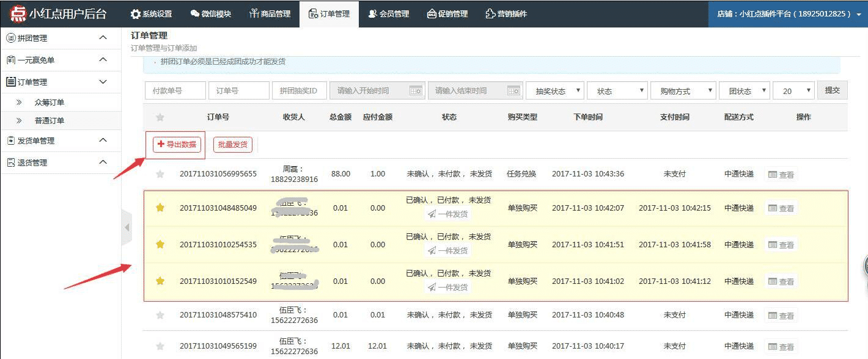868x359 pixels.
Task: Toggle star on order 201711031010254535
Action: click(x=160, y=244)
